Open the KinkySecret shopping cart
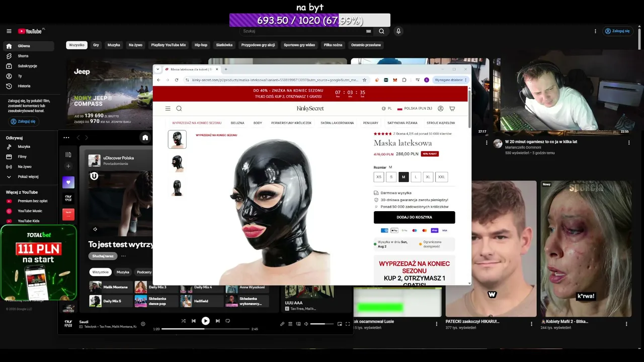This screenshot has width=644, height=362. coord(452,109)
